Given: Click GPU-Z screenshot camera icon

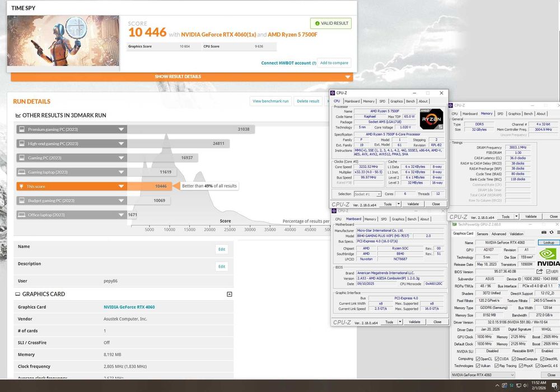Looking at the screenshot, I should point(544,232).
